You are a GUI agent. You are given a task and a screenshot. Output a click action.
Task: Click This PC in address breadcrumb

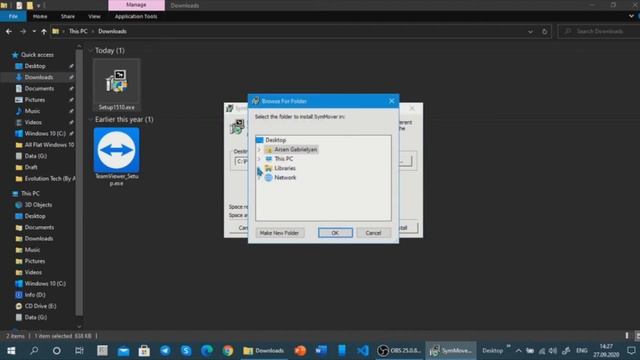point(78,31)
